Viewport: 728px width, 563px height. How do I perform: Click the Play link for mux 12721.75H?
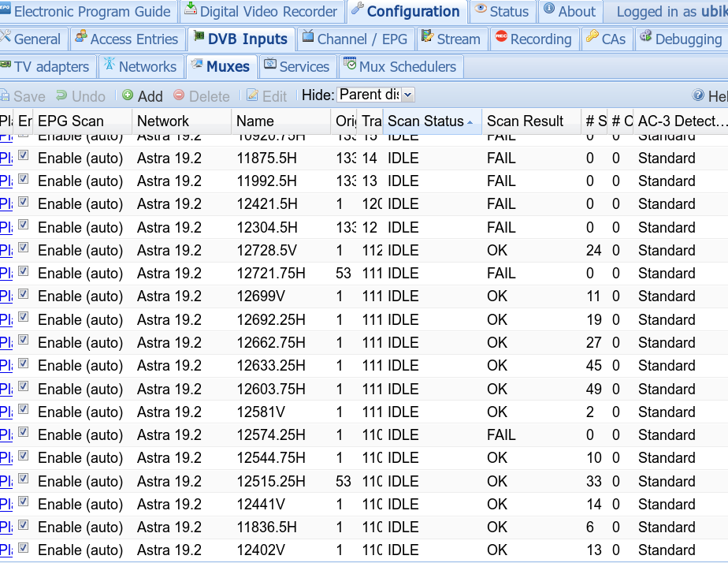(6, 273)
